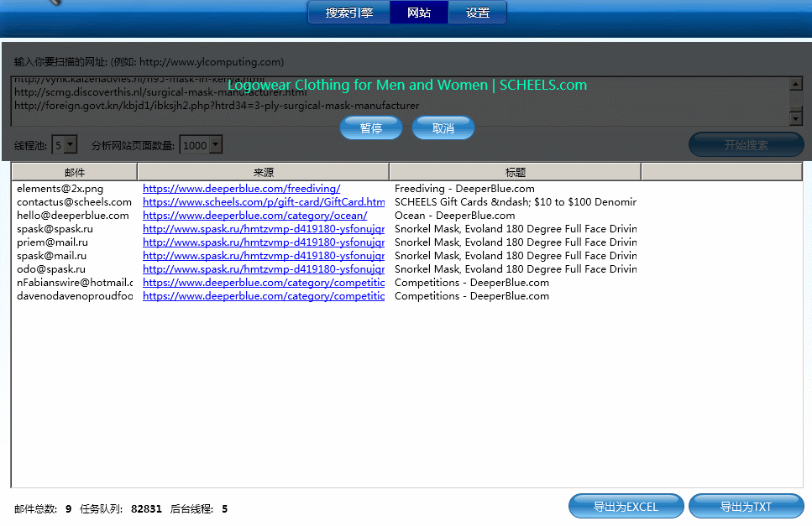The width and height of the screenshot is (812, 526).
Task: Sort by the 来源 column header
Action: 263,172
